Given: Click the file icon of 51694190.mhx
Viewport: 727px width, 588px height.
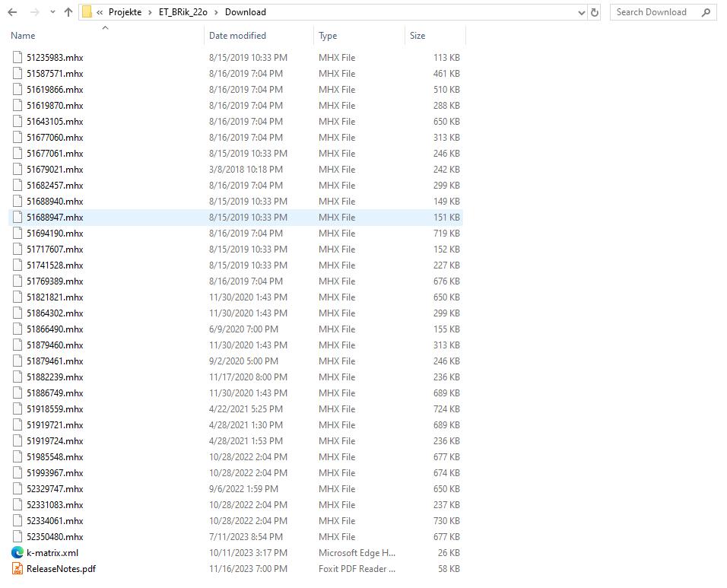Looking at the screenshot, I should point(17,234).
